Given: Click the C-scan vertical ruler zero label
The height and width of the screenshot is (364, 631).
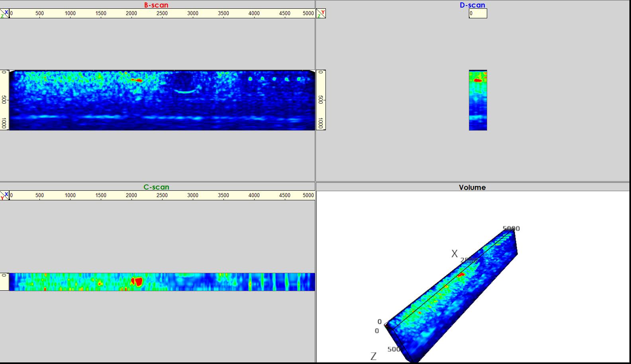Looking at the screenshot, I should (4, 275).
